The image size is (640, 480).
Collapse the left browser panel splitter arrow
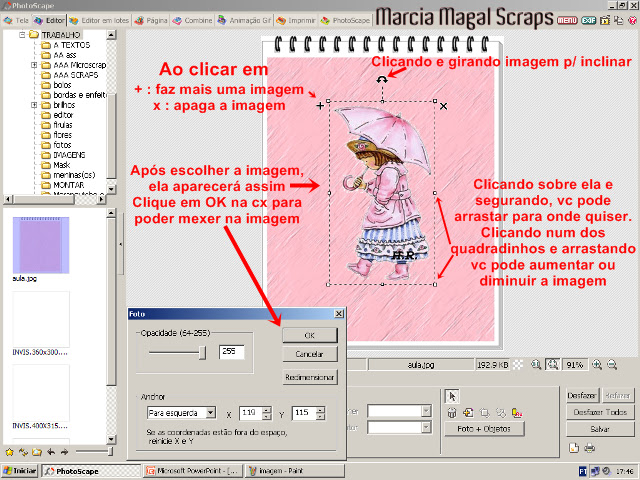coord(120,244)
